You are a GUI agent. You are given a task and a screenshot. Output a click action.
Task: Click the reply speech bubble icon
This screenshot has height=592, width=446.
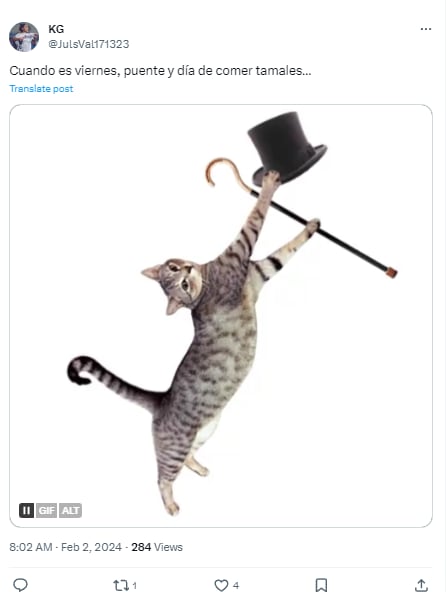click(20, 585)
